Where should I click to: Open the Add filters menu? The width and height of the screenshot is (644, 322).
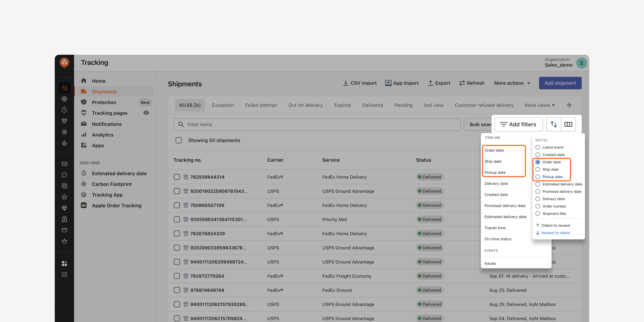[518, 124]
